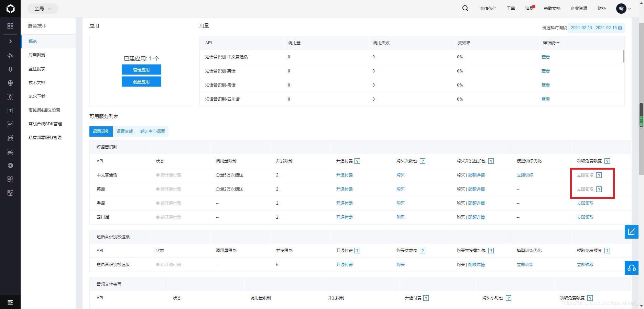644x309 pixels.
Task: Click 购买 次数包 link in 英语 row
Action: (x=401, y=189)
